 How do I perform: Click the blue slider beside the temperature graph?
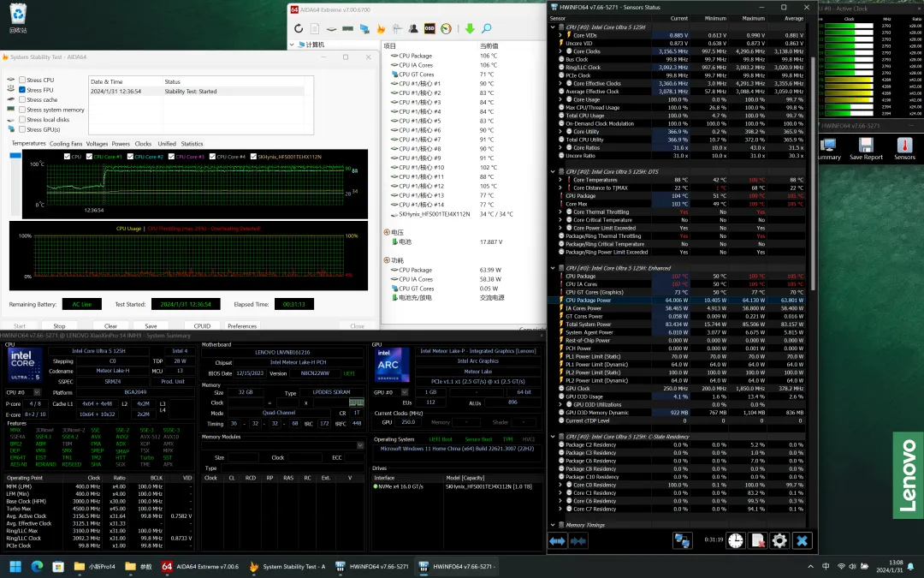[15, 156]
